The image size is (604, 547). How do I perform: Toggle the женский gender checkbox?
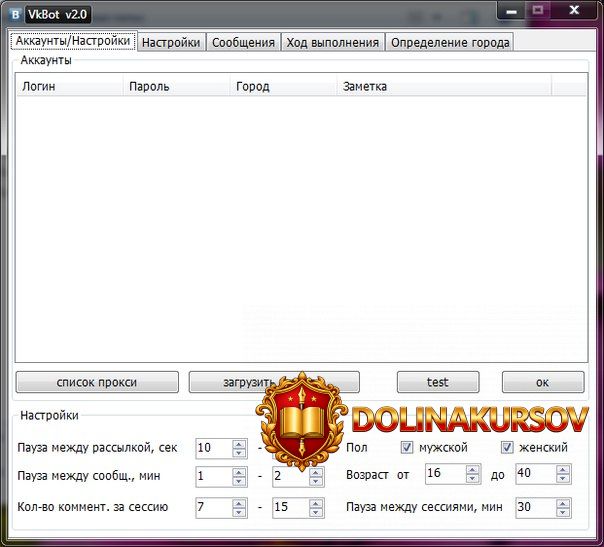point(507,447)
